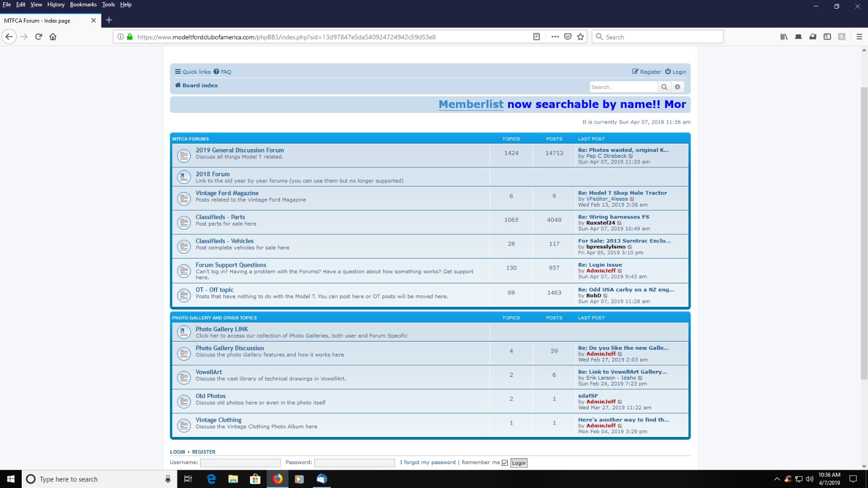Bookmark this page with the star icon
Screen dimensions: 868x488
point(580,37)
